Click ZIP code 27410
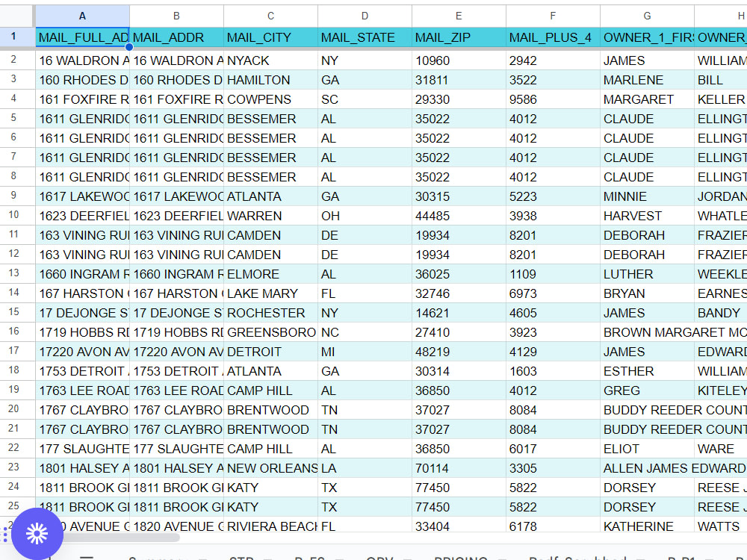The height and width of the screenshot is (560, 747). pos(459,332)
